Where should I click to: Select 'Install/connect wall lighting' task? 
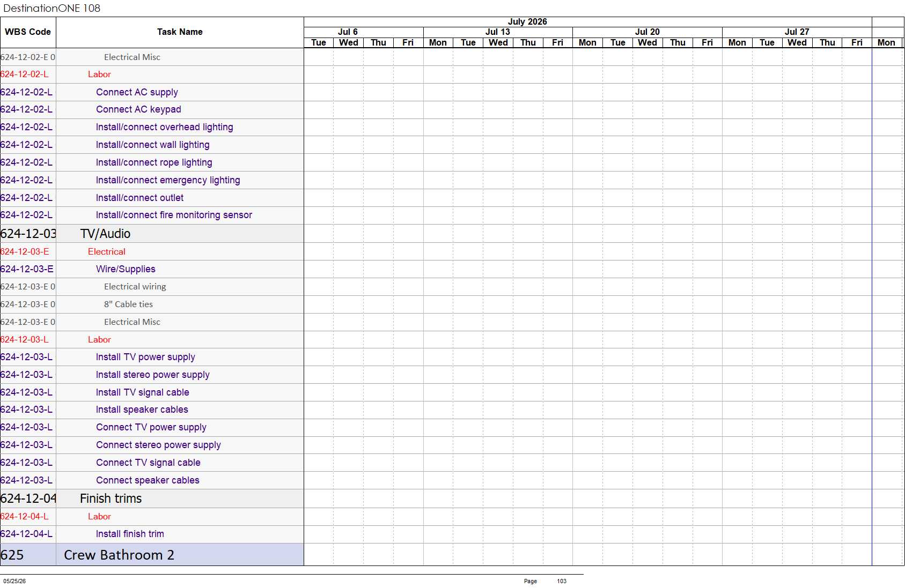[152, 145]
